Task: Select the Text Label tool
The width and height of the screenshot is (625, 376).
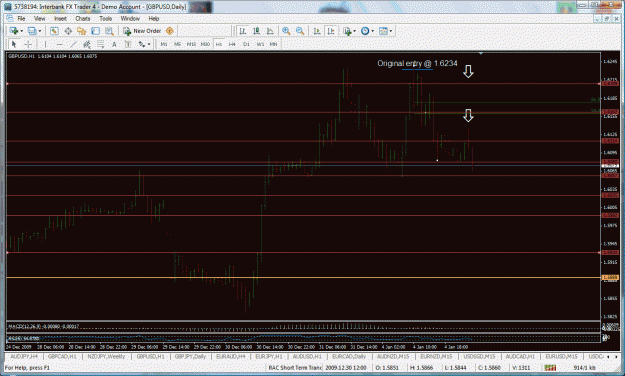Action: [128, 44]
